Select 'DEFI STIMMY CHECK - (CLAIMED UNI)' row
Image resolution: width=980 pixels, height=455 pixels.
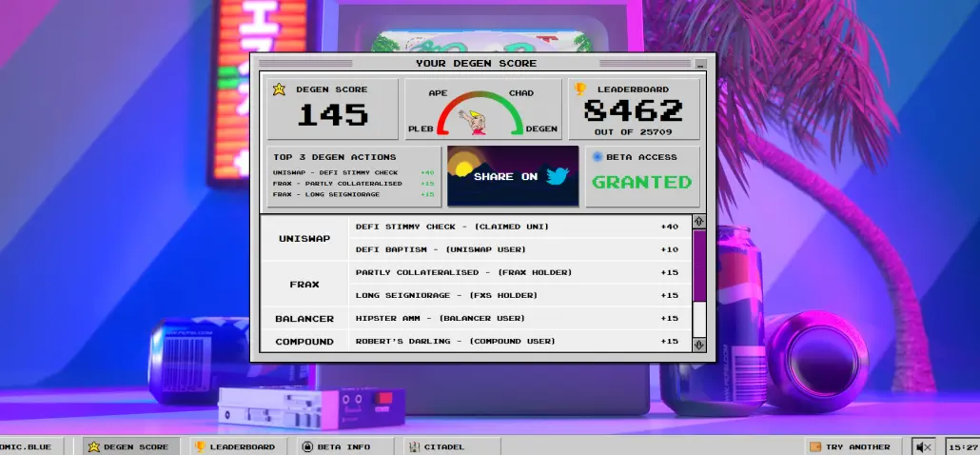[519, 227]
